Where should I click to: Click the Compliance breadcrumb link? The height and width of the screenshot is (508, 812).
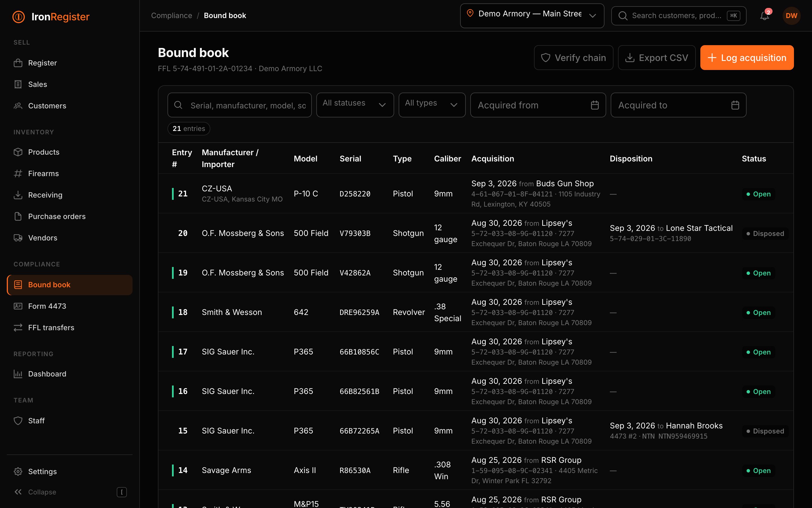pyautogui.click(x=171, y=16)
